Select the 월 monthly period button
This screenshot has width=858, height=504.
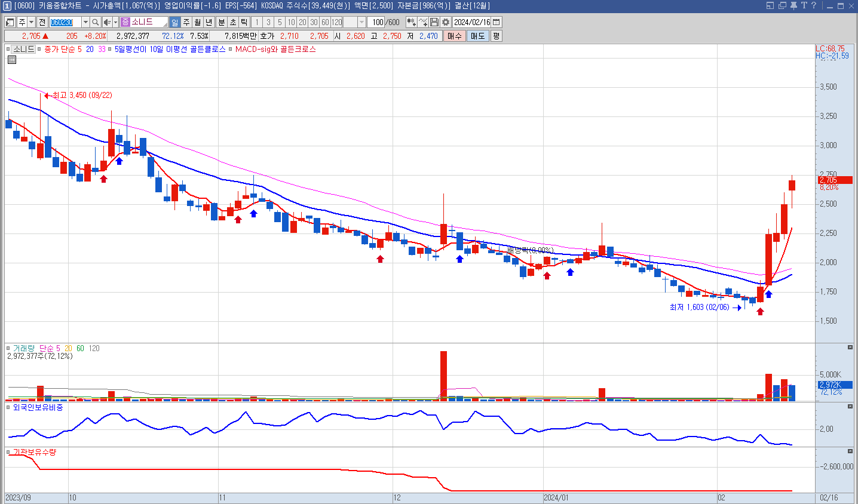point(198,22)
